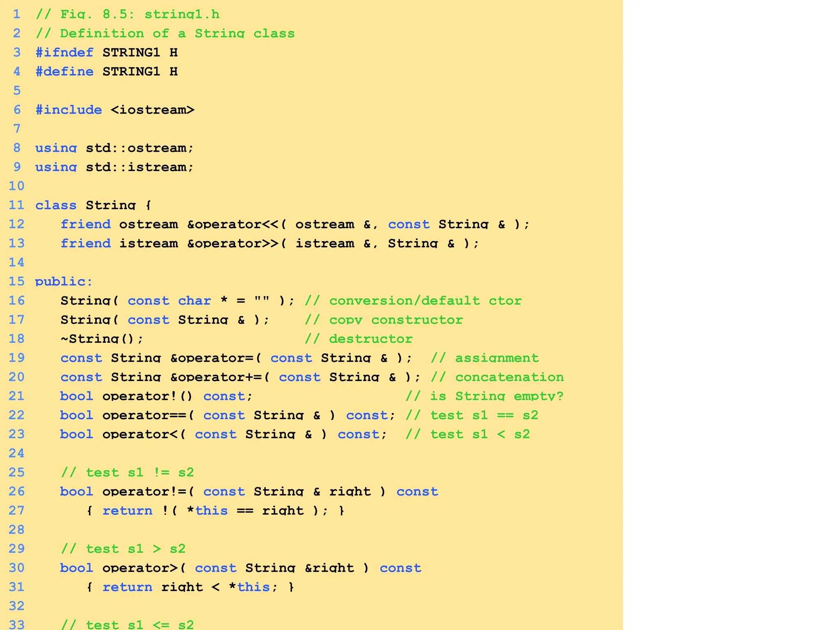The width and height of the screenshot is (840, 630).
Task: Click the friend operator>> declaration line
Action: (x=270, y=243)
